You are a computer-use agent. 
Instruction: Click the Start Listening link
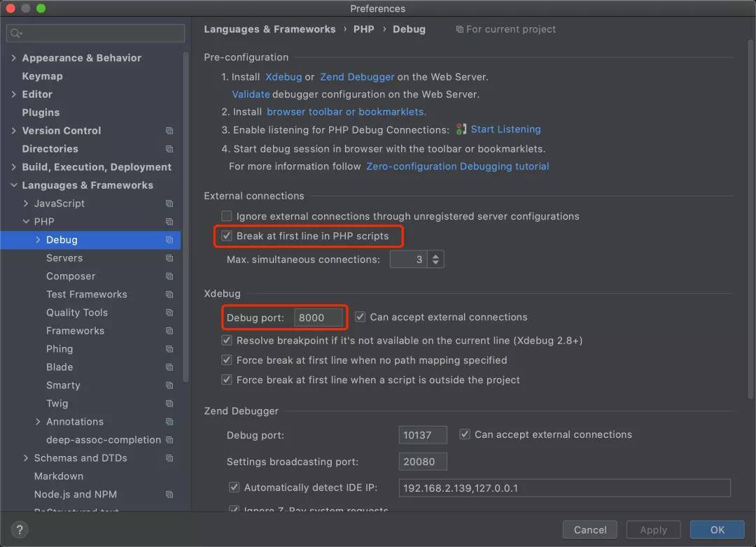click(x=506, y=129)
